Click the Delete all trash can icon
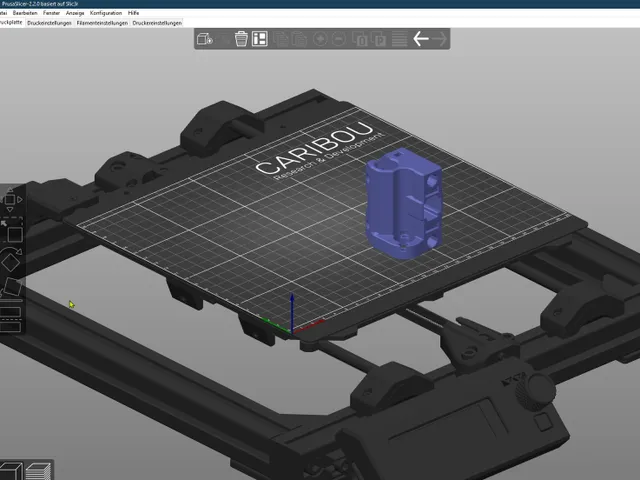Viewport: 640px width, 480px height. point(241,39)
